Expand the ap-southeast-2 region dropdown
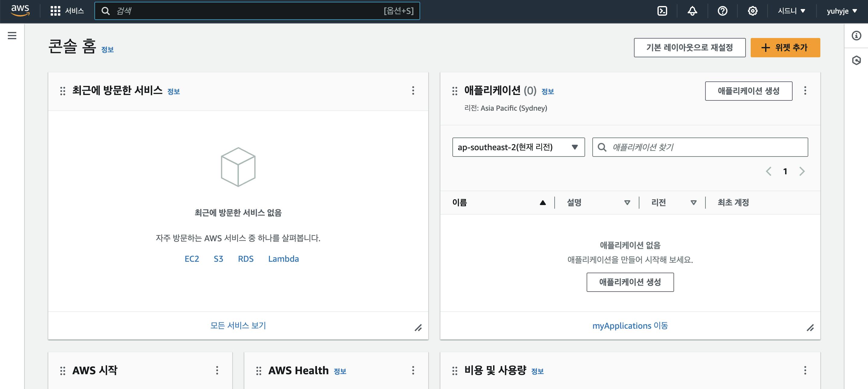 518,147
